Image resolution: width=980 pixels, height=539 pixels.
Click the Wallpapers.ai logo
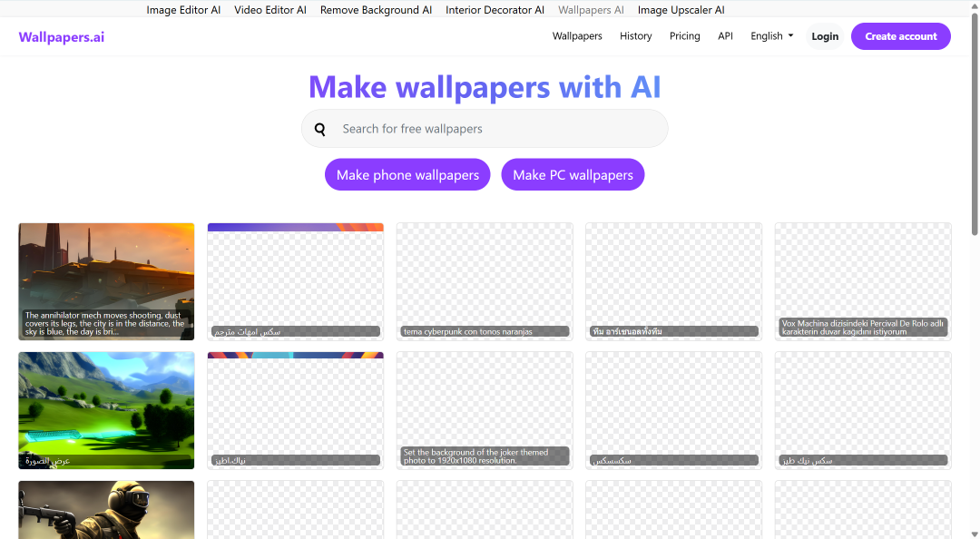[62, 37]
